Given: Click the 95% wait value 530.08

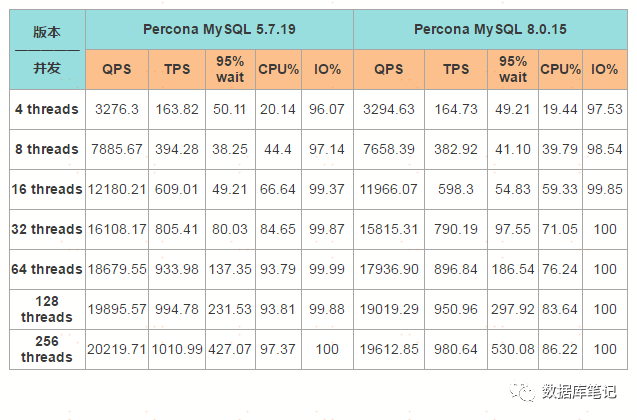Looking at the screenshot, I should click(x=513, y=349).
